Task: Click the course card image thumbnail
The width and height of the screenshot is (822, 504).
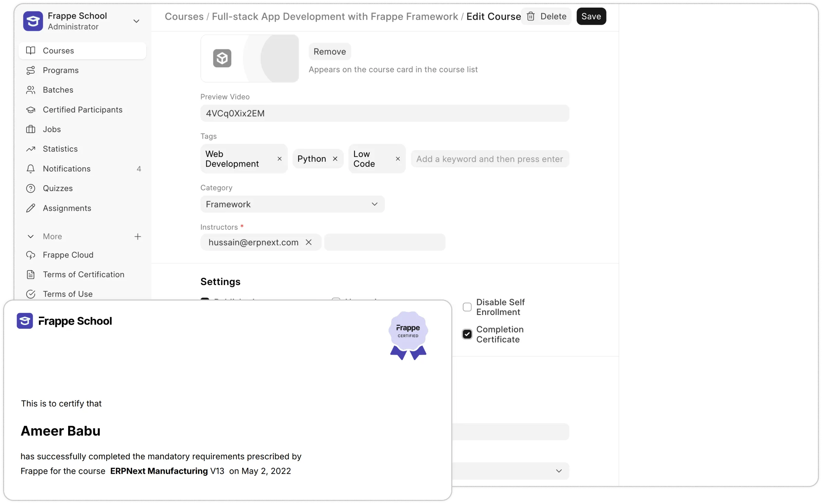Action: click(x=250, y=58)
